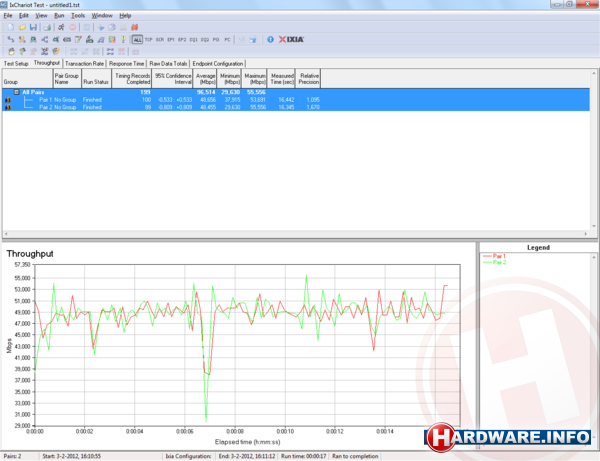Screen dimensions: 600x461
Task: Click Pair 1 red legend entry
Action: (500, 256)
